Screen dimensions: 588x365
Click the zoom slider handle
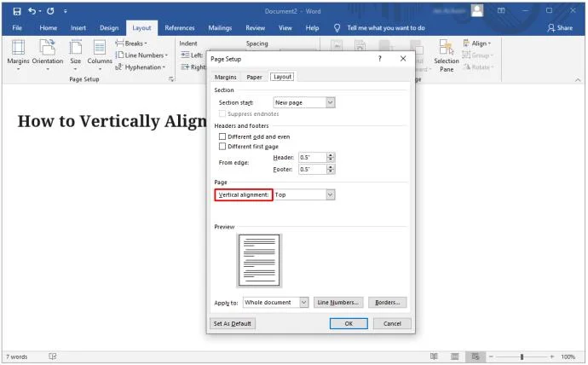522,356
